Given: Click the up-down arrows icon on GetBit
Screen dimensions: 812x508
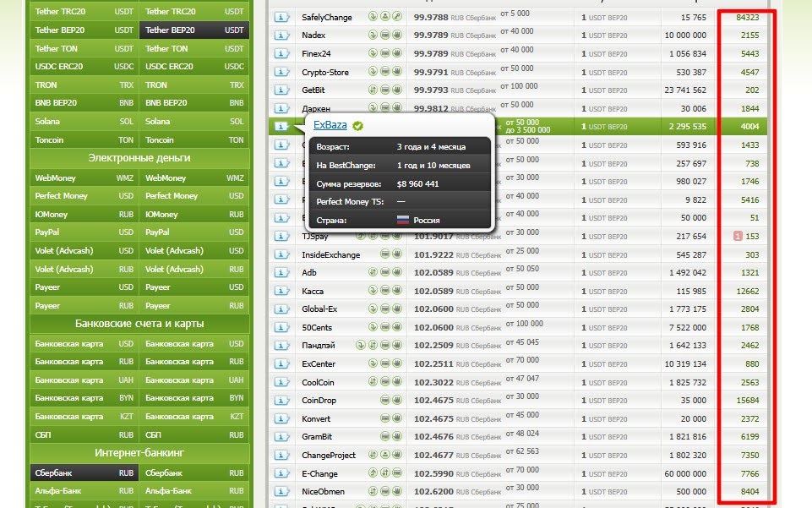Looking at the screenshot, I should [x=373, y=90].
